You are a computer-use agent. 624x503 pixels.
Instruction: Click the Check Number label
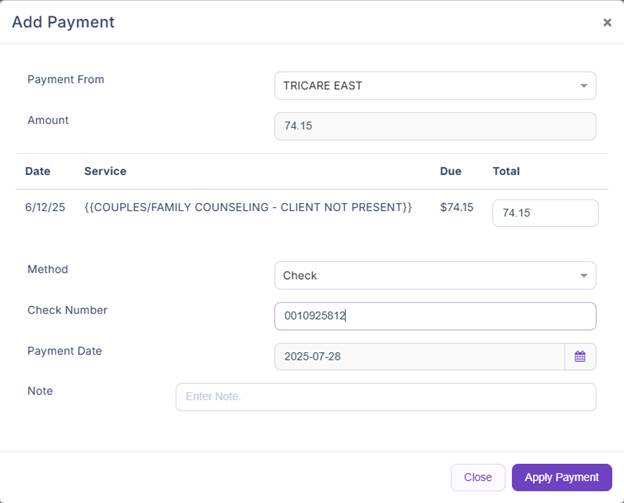pos(67,310)
